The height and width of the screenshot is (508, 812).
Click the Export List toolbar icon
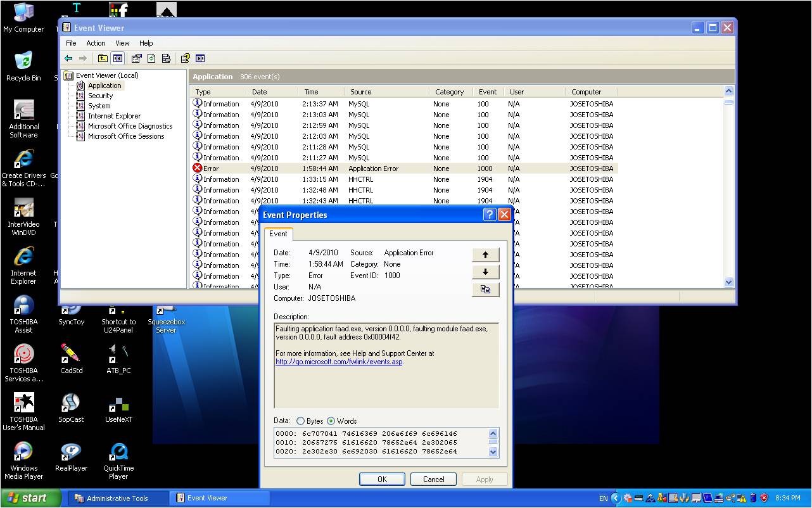point(167,58)
